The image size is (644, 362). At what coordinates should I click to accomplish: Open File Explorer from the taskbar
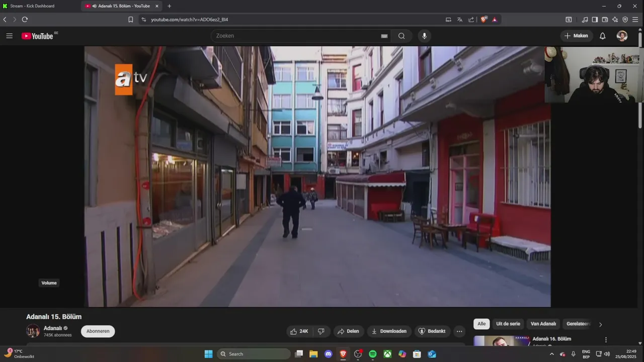tap(313, 354)
